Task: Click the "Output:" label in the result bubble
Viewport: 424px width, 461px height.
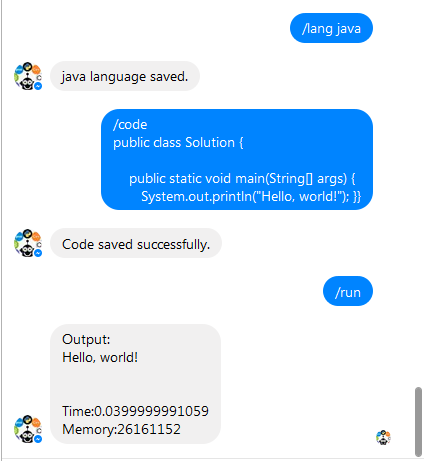Action: coord(86,339)
